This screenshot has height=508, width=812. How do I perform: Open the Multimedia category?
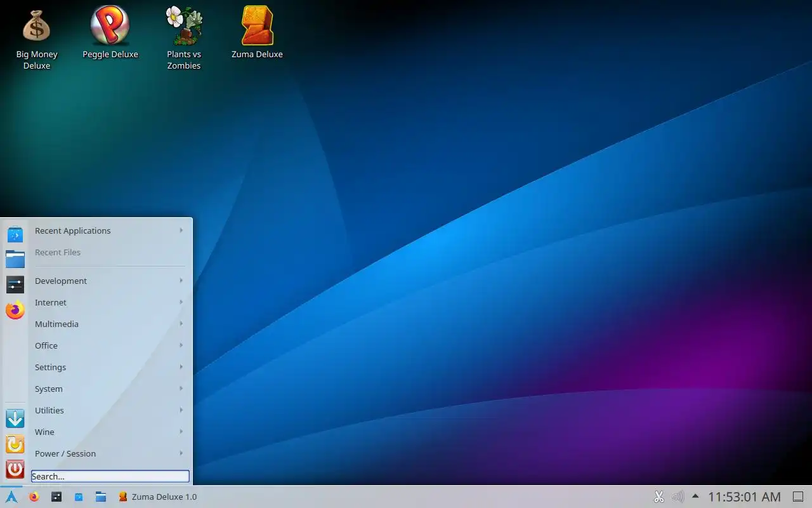pos(110,324)
